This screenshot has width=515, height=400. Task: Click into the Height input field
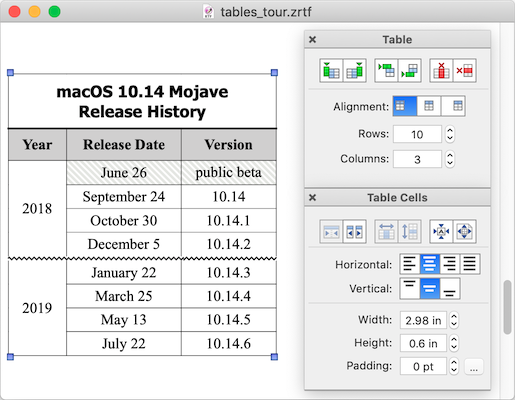(x=423, y=343)
